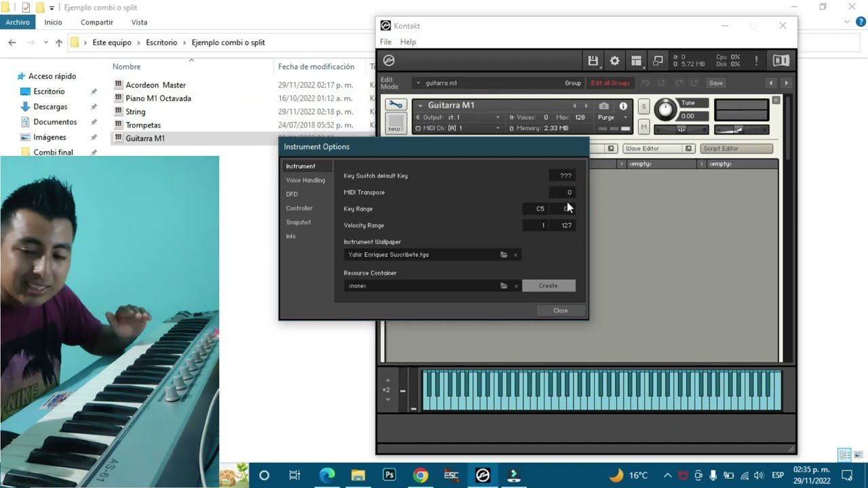Click the undo arrow in Edit Mode bar

tap(646, 83)
